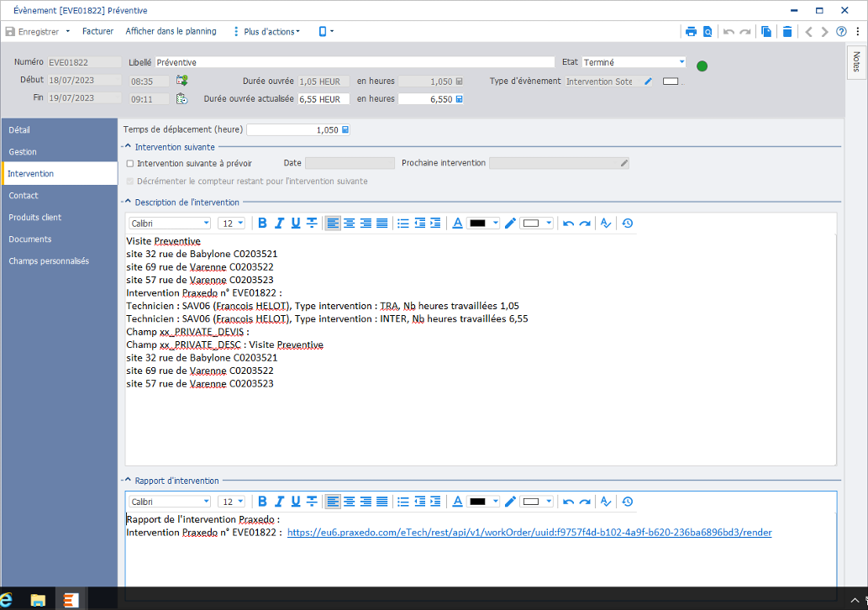Viewport: 868px width, 610px height.
Task: Open font dropdown in Rapport editor
Action: pos(206,502)
